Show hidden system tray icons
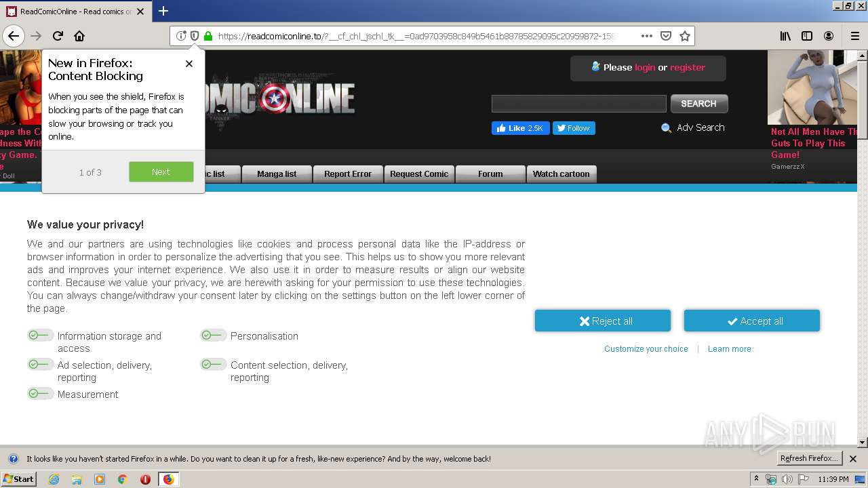The width and height of the screenshot is (868, 488). 756,479
